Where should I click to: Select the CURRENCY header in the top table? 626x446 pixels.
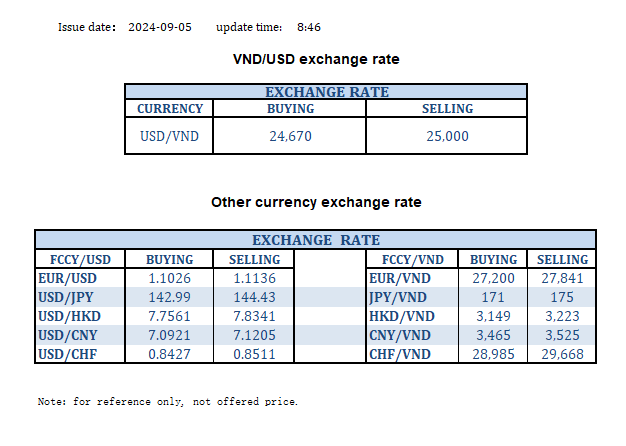[170, 109]
